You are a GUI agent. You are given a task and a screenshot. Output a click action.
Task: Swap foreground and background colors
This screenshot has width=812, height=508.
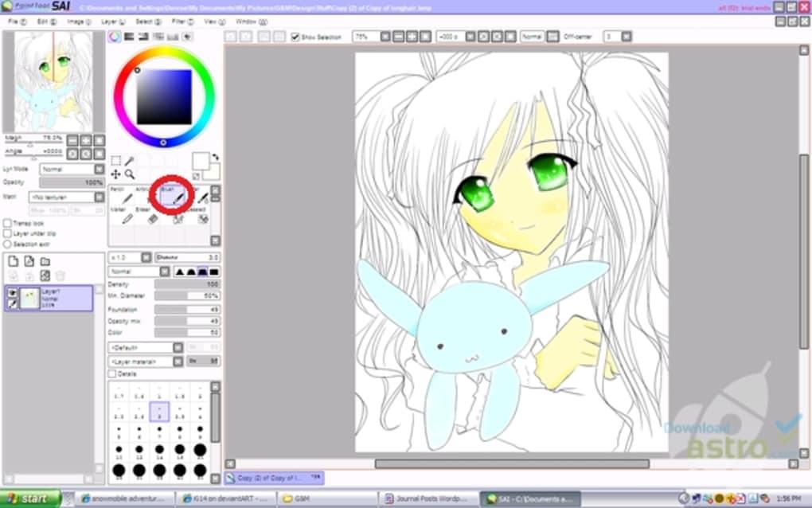(216, 156)
